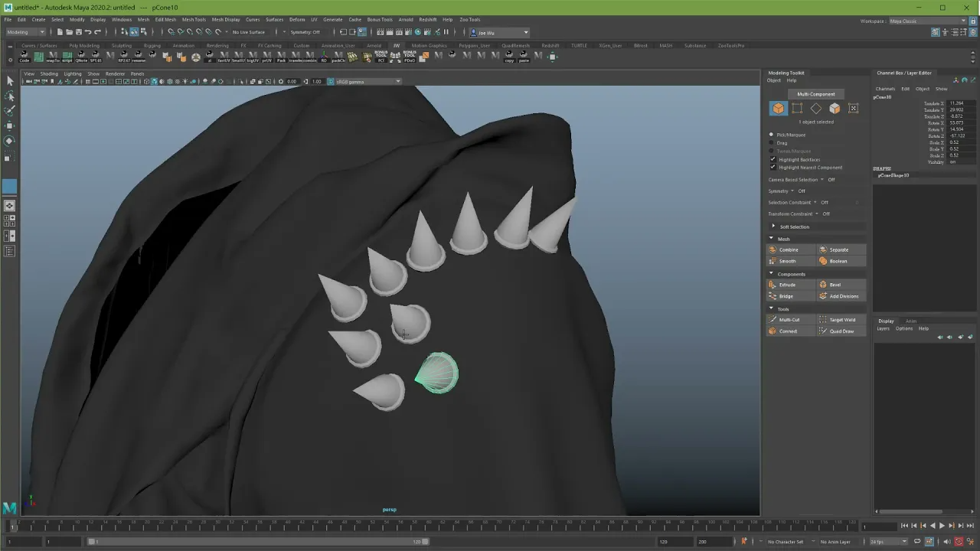Image resolution: width=980 pixels, height=551 pixels.
Task: Click the Edge selection mode icon
Action: (816, 109)
